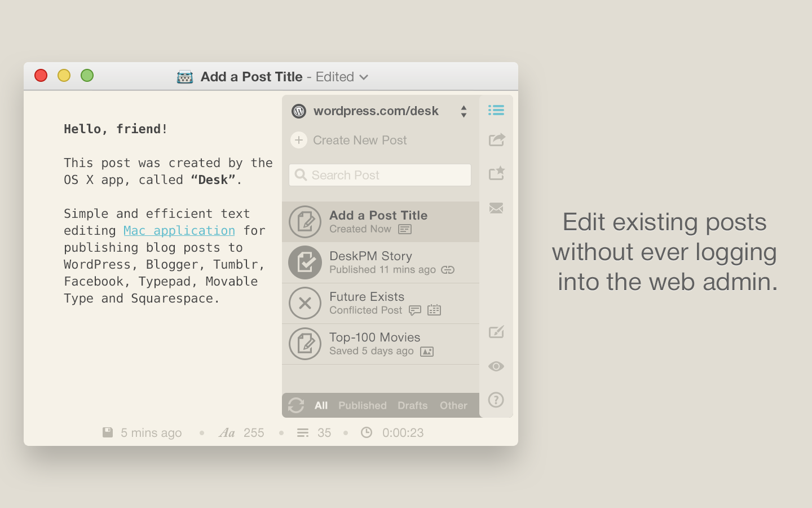Screen dimensions: 812x508
Task: Click the 35 word count value
Action: pos(324,433)
